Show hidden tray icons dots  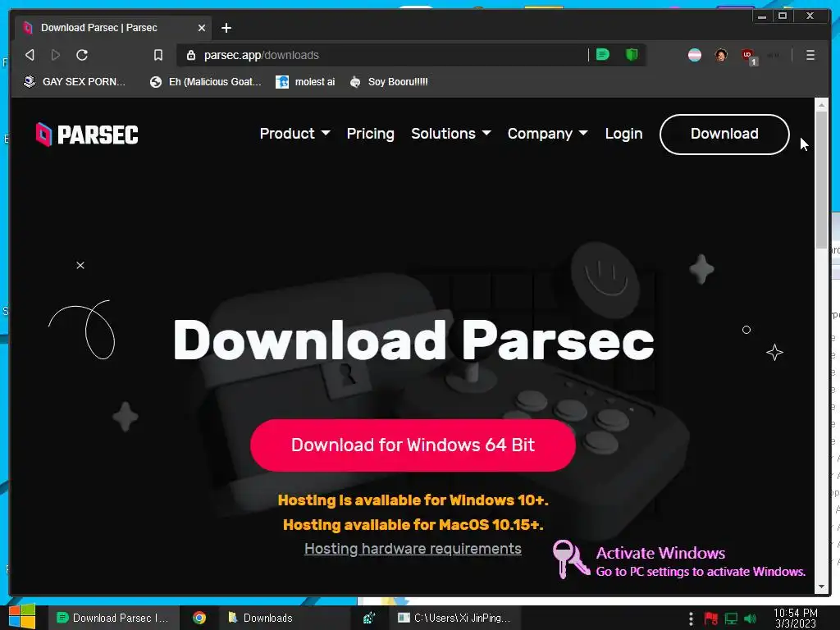pos(691,619)
